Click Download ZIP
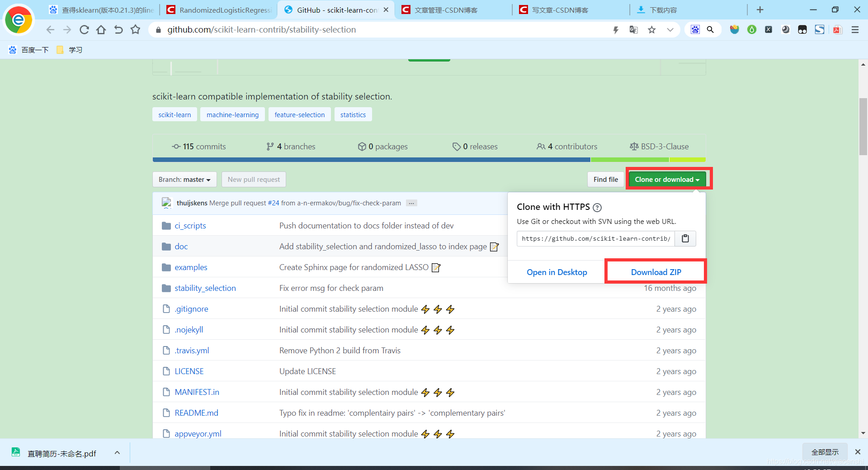The width and height of the screenshot is (868, 470). coord(656,272)
